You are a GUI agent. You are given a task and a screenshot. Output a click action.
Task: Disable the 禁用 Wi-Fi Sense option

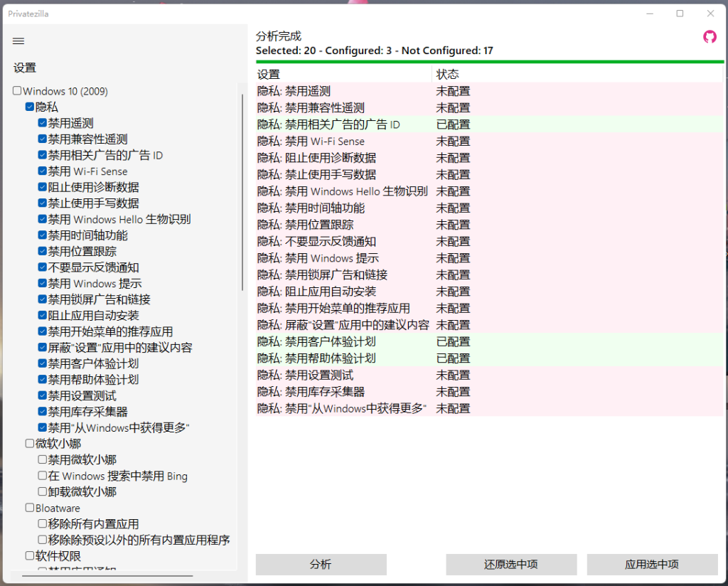43,171
